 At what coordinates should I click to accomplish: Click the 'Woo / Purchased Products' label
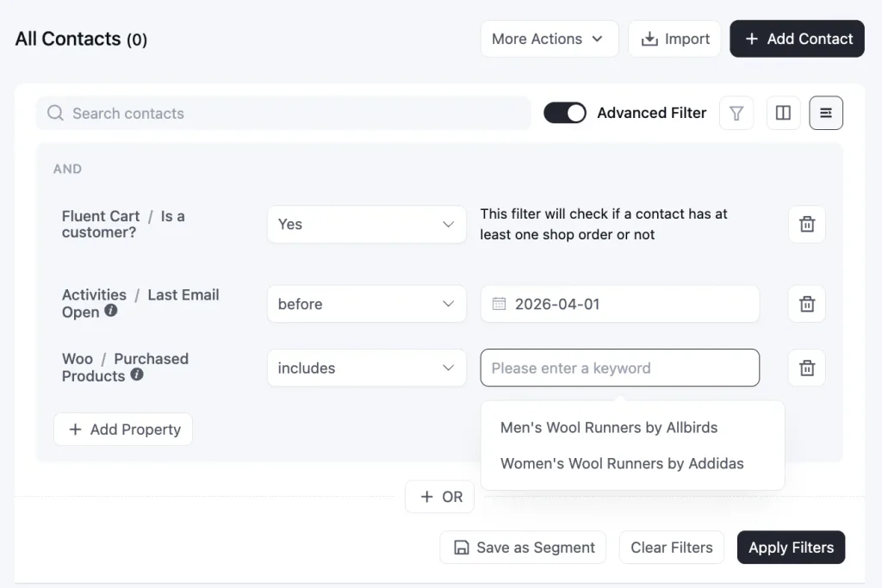(x=125, y=368)
